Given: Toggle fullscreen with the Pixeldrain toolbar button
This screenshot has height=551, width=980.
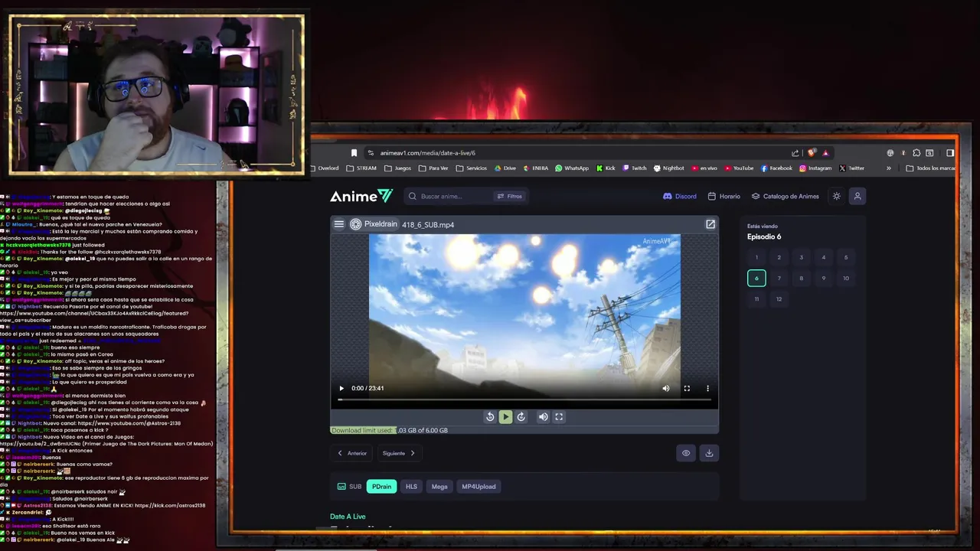Looking at the screenshot, I should 559,417.
